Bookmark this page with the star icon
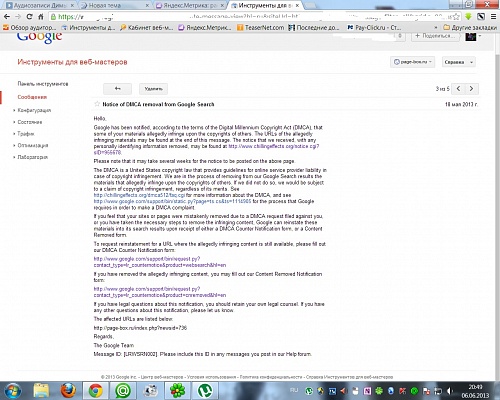 pos(456,16)
